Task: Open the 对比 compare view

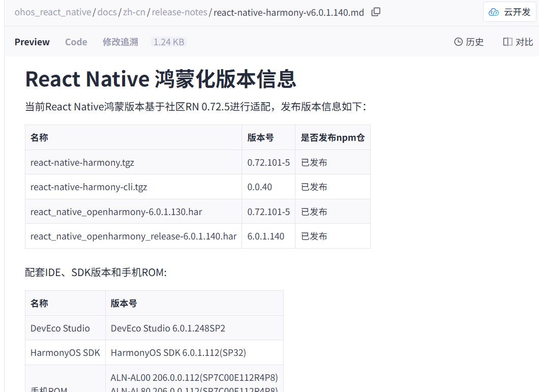Action: (518, 42)
